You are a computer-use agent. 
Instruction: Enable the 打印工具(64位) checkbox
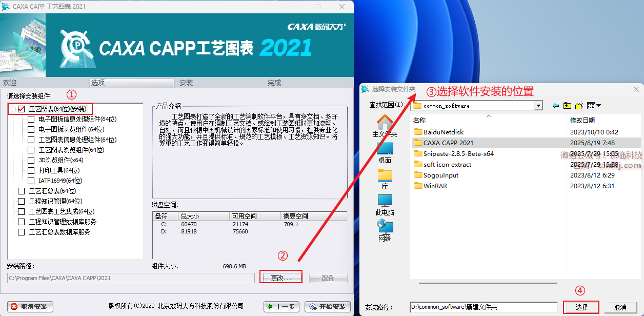tap(31, 170)
